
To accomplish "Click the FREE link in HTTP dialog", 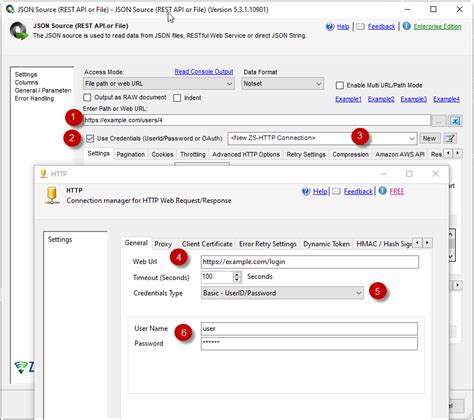I will [397, 191].
